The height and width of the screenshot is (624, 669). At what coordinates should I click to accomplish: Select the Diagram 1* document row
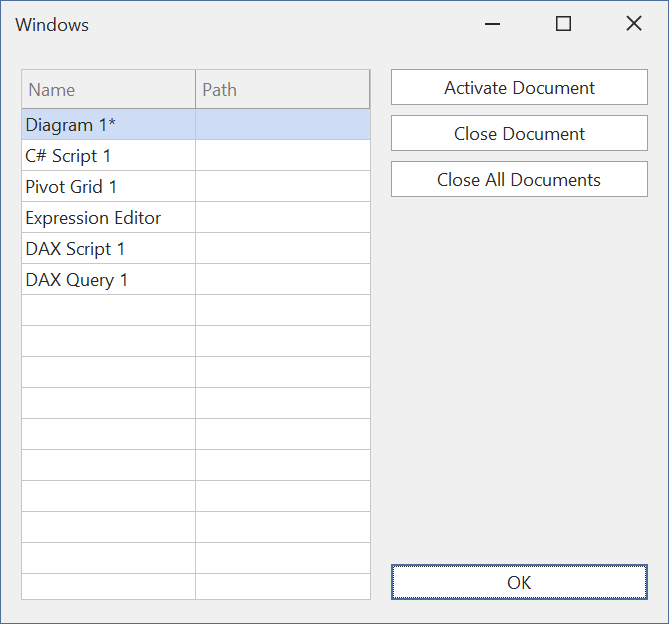[x=108, y=124]
